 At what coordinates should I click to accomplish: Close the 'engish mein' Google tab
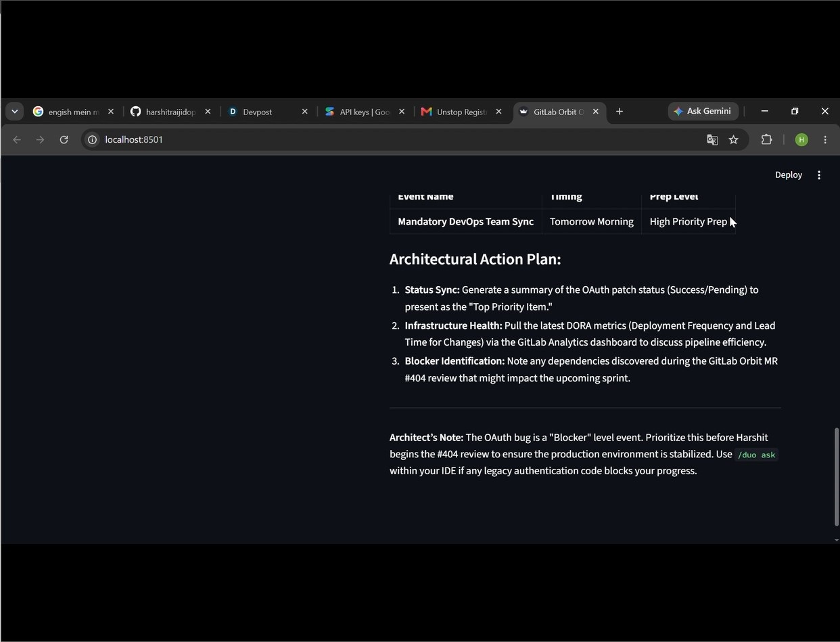point(111,112)
